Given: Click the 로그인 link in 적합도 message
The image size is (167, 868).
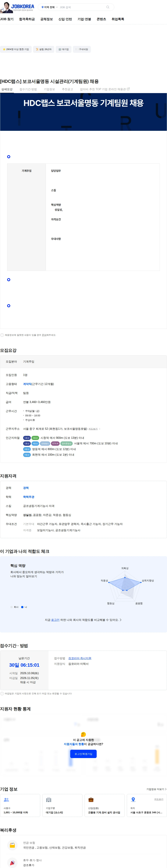Looking at the screenshot, I should (x=55, y=620).
